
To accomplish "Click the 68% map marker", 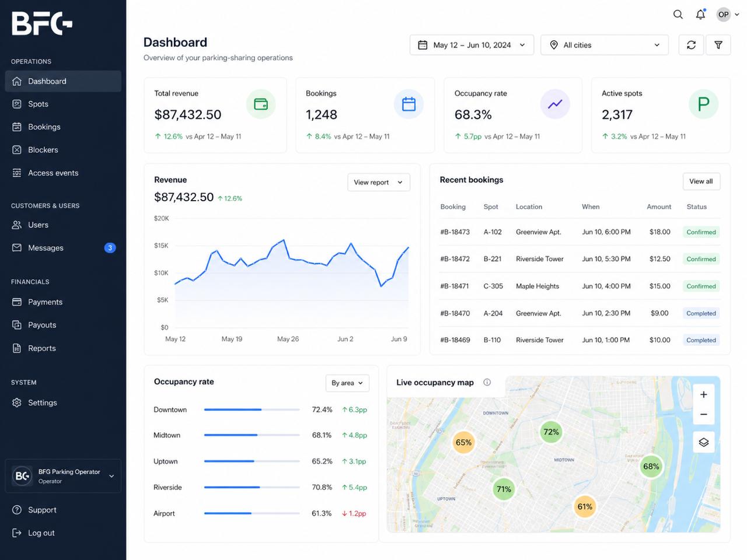I will tap(651, 466).
